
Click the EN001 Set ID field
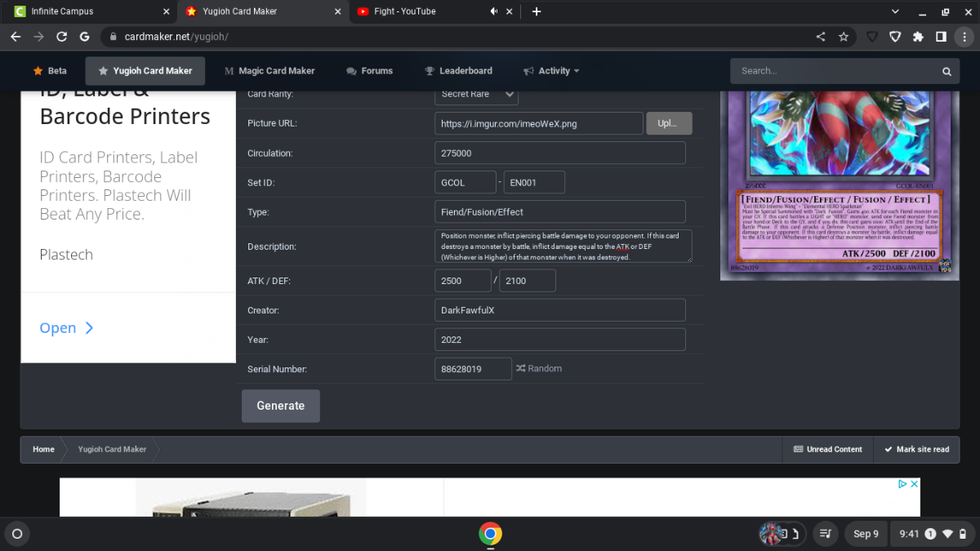534,183
